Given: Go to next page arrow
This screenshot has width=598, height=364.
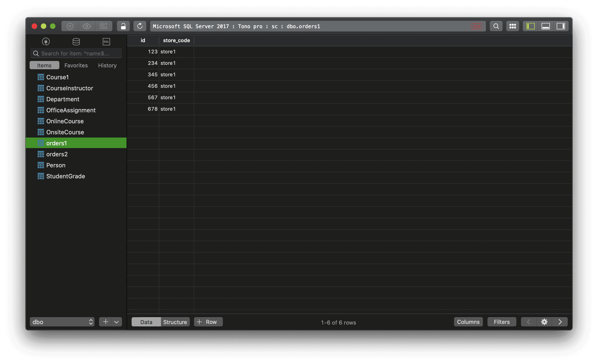Looking at the screenshot, I should tap(560, 322).
